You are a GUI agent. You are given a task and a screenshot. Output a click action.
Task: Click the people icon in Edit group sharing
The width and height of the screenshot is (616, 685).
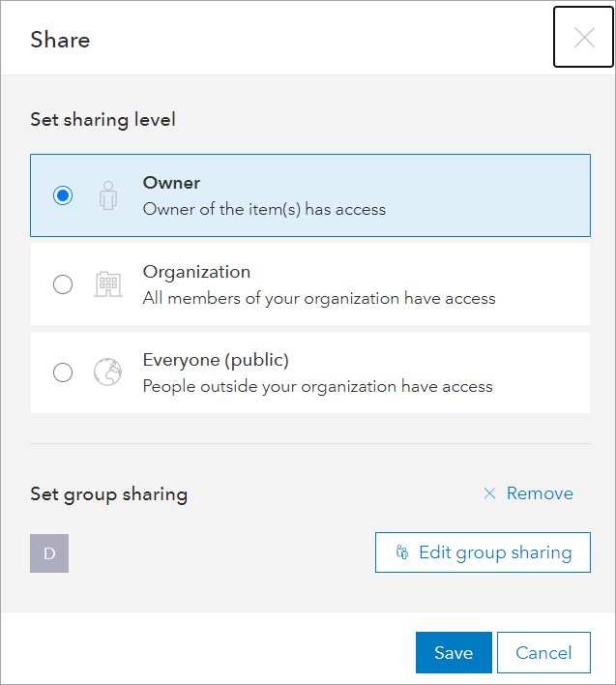tap(402, 552)
